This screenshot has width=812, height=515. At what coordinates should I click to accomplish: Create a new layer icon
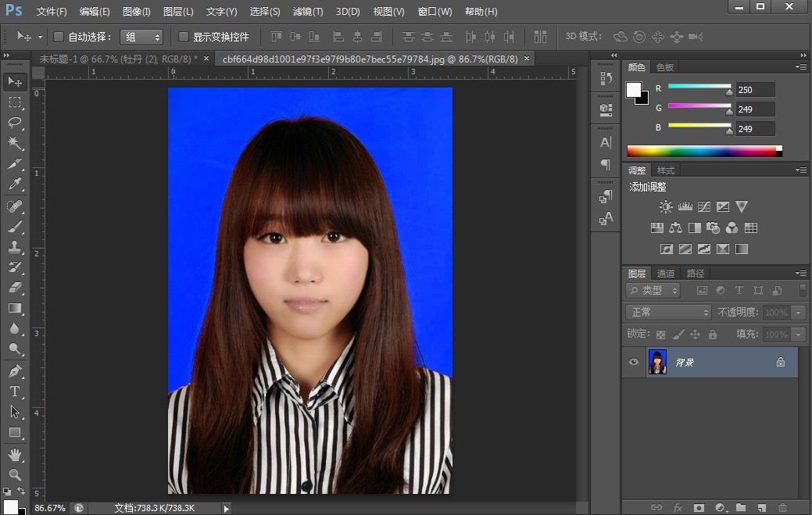(761, 508)
